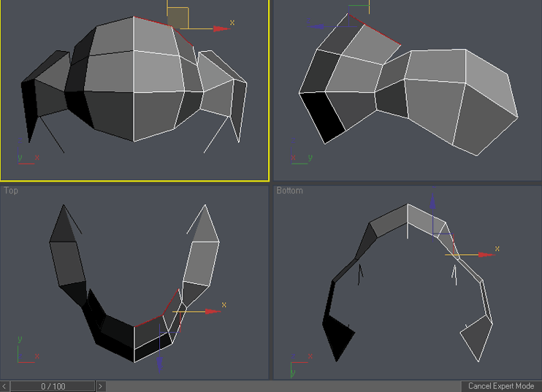
Task: Advance frame with time slider right arrow
Action: pos(101,386)
